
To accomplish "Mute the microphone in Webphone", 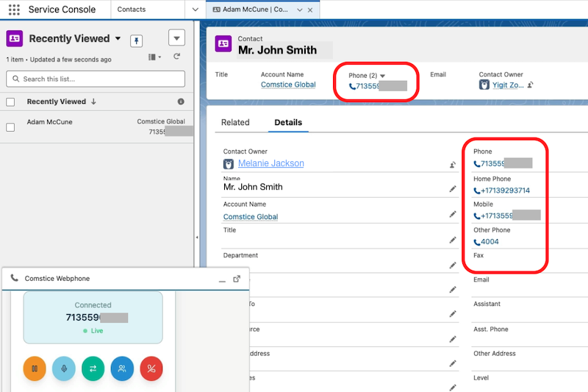I will pyautogui.click(x=64, y=368).
